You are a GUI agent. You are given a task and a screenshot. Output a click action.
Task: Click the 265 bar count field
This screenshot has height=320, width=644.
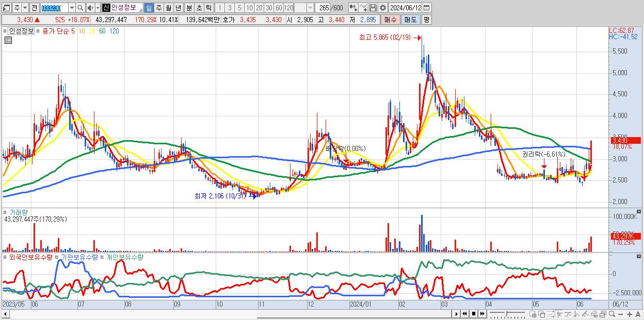(323, 8)
